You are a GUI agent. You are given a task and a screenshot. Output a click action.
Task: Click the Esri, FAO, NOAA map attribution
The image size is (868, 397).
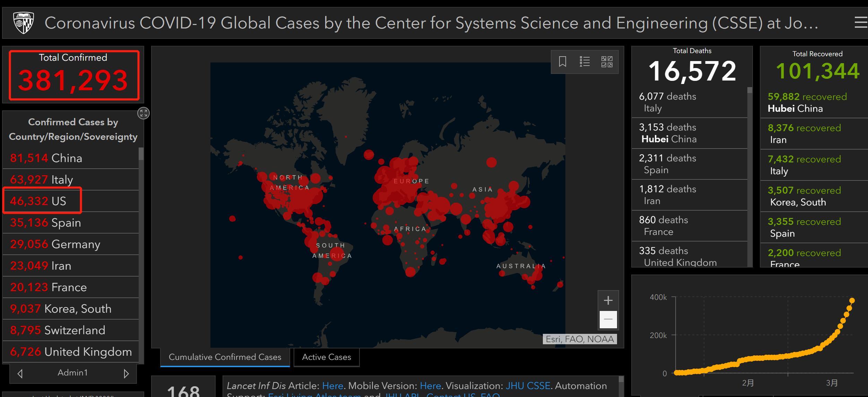580,339
